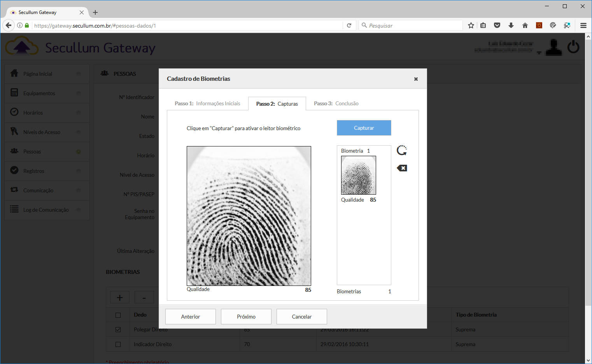The image size is (592, 364).
Task: Click the browser back arrow button
Action: (9, 25)
